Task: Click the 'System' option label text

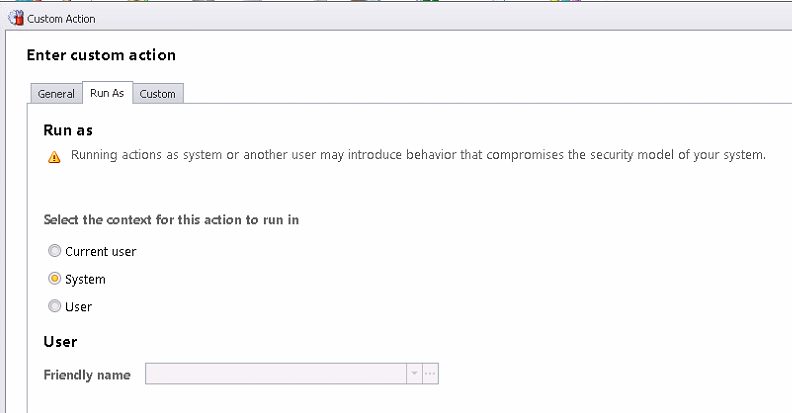Action: click(x=85, y=279)
